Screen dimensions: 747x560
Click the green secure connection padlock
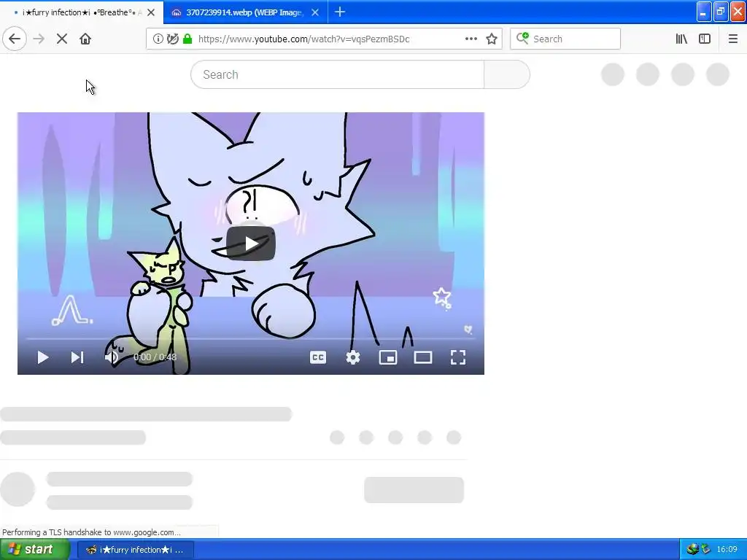pos(187,39)
